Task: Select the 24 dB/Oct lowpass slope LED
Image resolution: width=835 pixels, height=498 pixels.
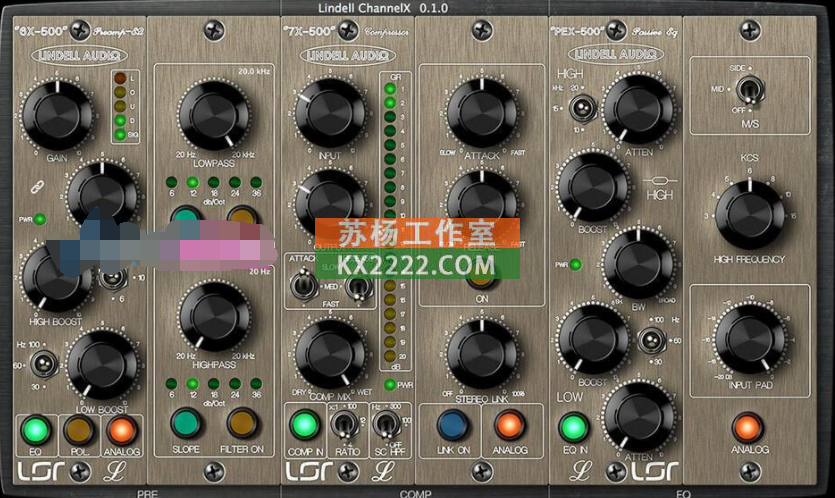Action: [235, 182]
